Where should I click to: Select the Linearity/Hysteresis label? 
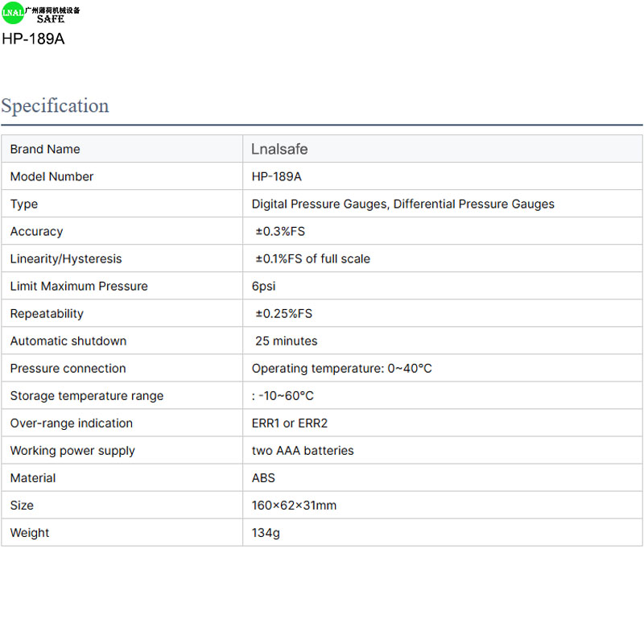(x=66, y=258)
